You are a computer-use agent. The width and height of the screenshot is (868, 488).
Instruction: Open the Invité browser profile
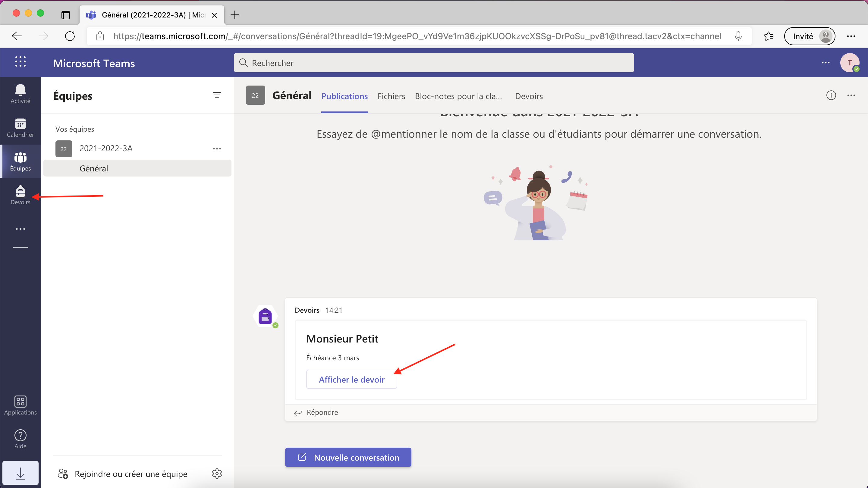click(809, 36)
